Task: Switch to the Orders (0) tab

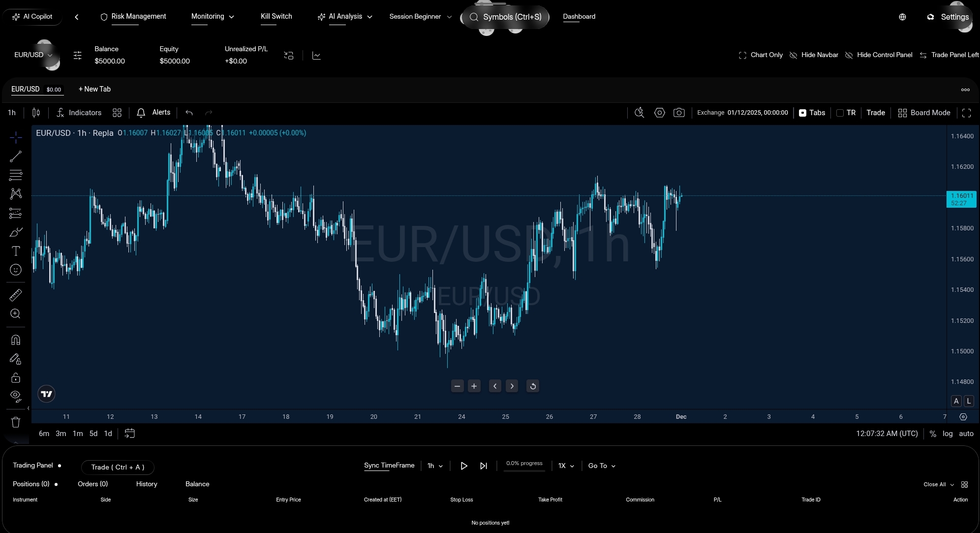Action: coord(92,484)
